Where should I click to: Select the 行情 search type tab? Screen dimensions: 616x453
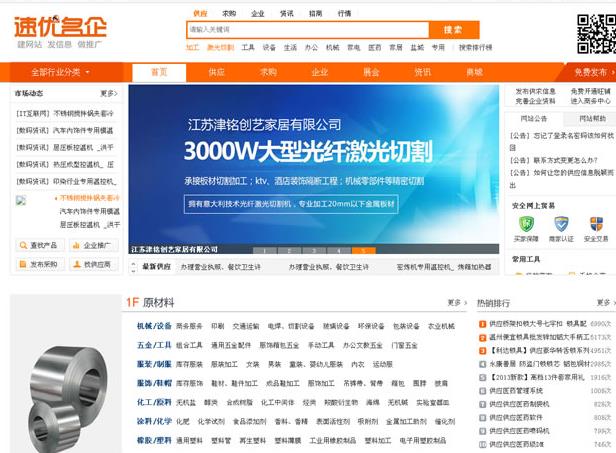tap(345, 13)
